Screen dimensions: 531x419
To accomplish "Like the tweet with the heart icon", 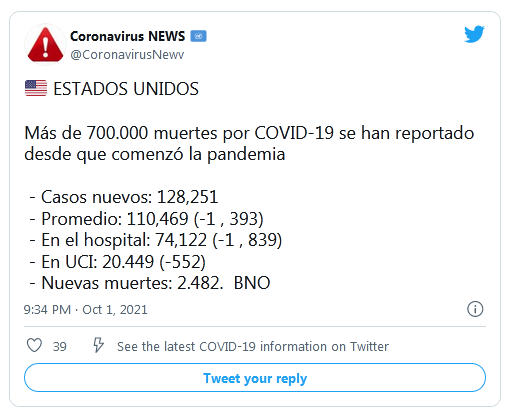I will point(34,345).
